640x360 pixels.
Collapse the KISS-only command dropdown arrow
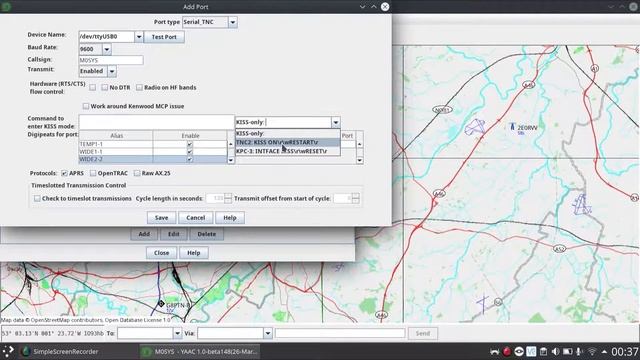(336, 122)
